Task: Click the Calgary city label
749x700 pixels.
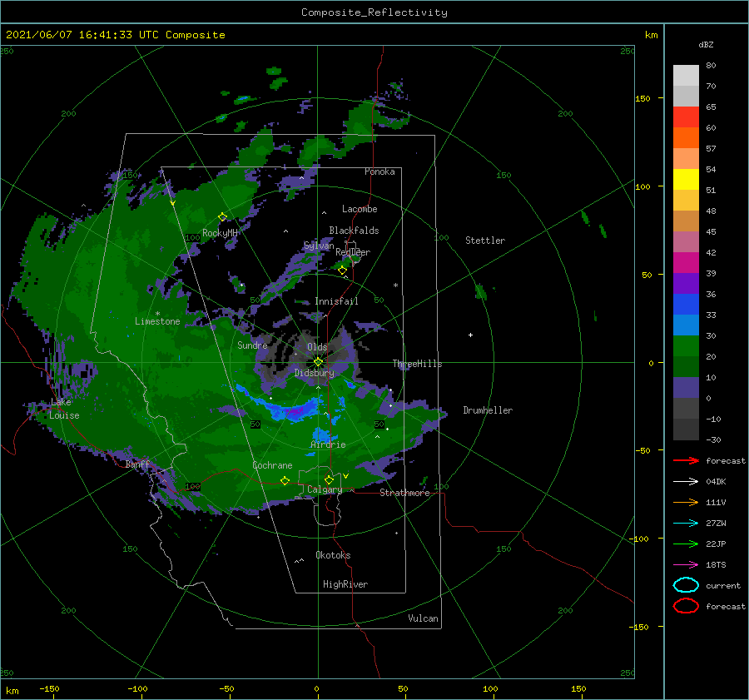Action: tap(325, 489)
